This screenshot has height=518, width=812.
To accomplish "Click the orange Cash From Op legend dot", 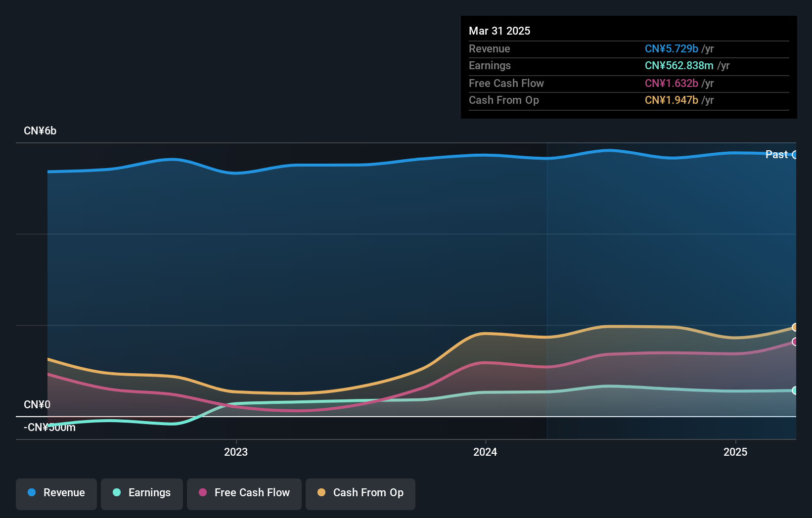I will click(321, 492).
